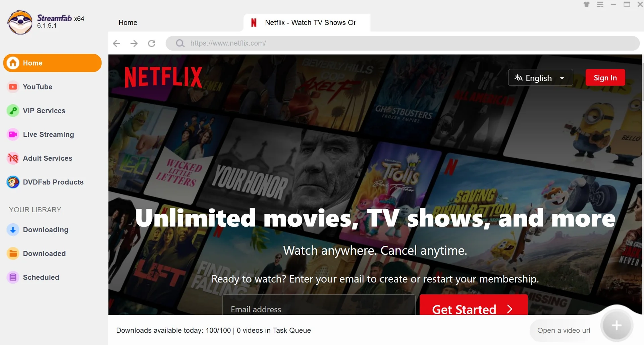
Task: Click the NETFLIX logo on the page
Action: click(x=163, y=77)
